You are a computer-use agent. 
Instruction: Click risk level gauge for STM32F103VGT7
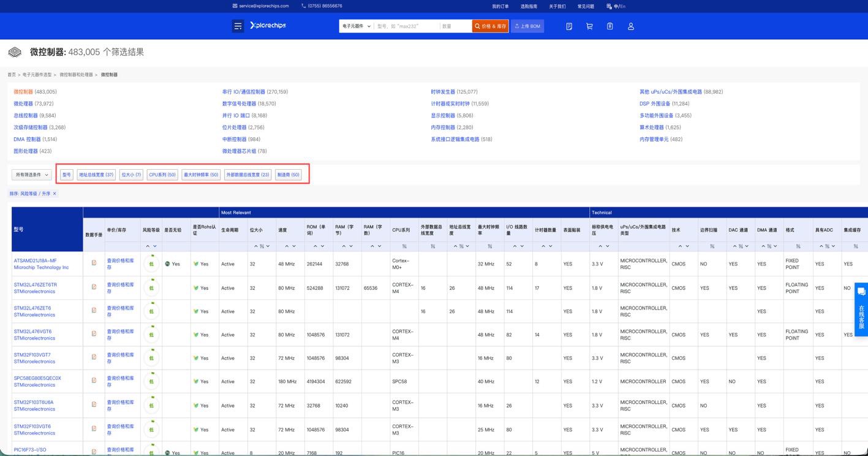click(151, 358)
